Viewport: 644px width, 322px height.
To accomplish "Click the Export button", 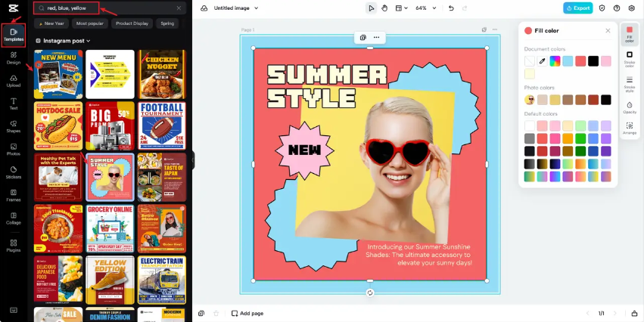I will (578, 8).
